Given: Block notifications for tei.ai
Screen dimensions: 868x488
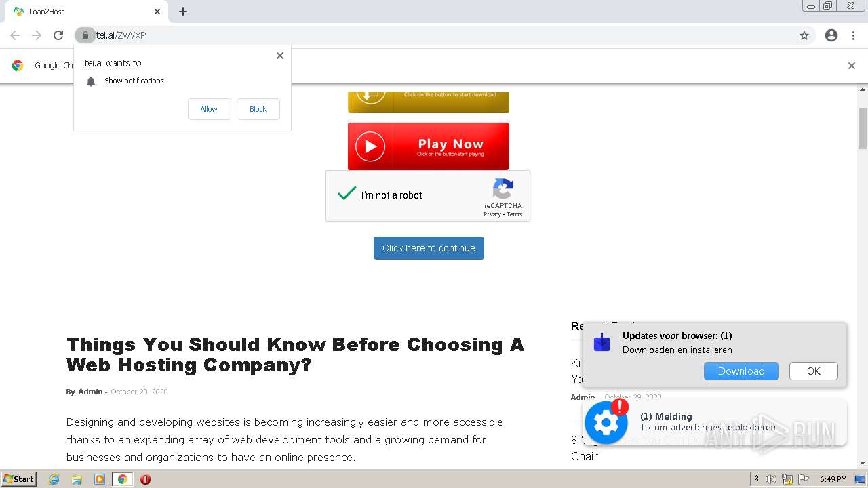Looking at the screenshot, I should [x=258, y=109].
